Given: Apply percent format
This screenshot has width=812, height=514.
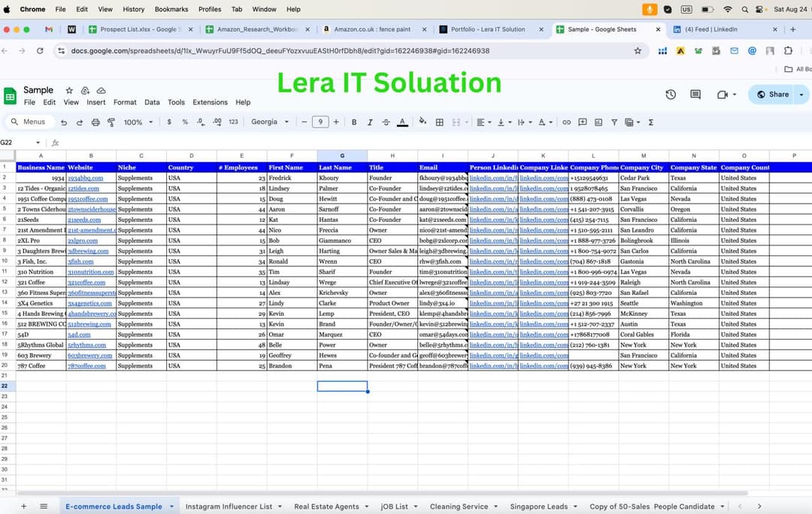Looking at the screenshot, I should (x=183, y=122).
